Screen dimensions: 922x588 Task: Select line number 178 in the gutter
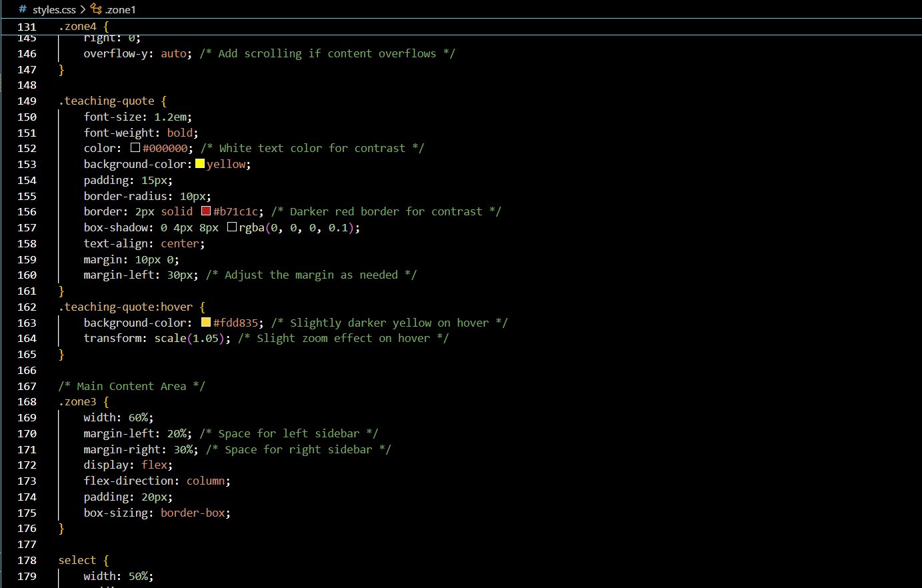27,560
